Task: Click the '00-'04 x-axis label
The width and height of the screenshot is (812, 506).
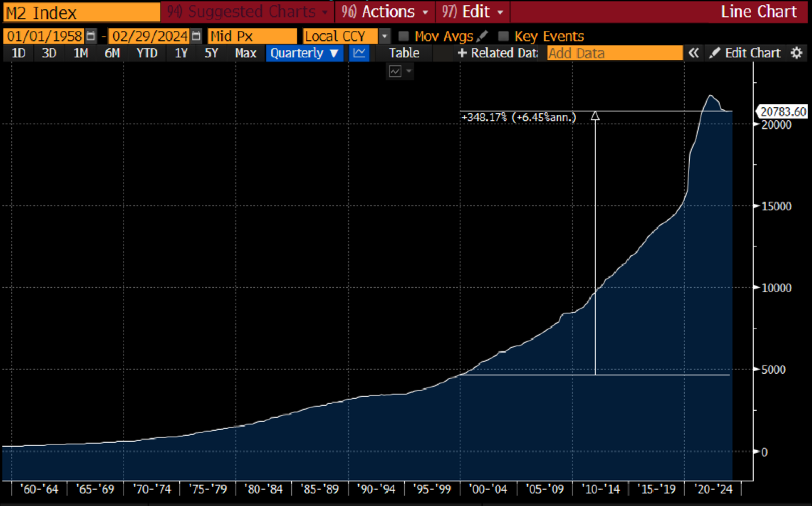Action: coord(488,489)
